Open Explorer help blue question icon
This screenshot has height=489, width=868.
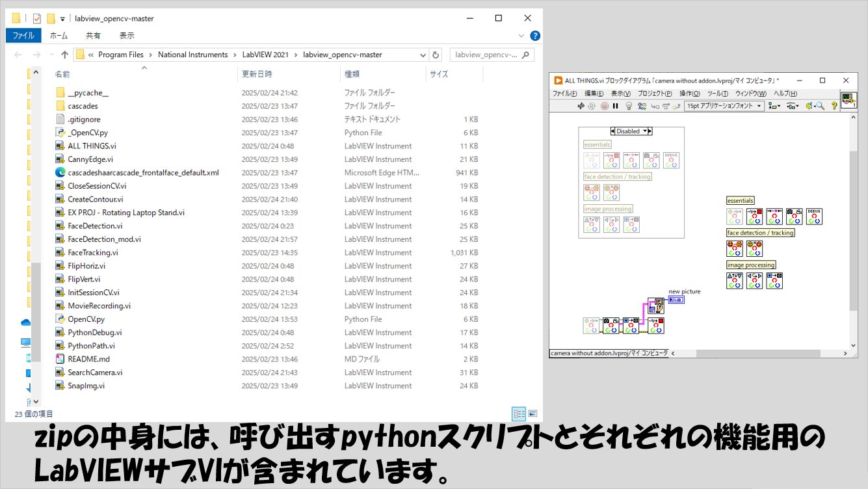coord(535,36)
